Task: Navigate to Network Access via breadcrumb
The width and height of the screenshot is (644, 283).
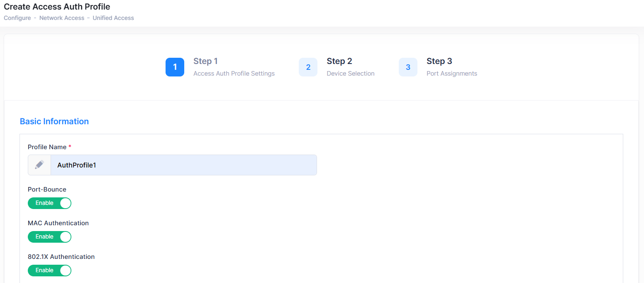Action: click(x=61, y=18)
